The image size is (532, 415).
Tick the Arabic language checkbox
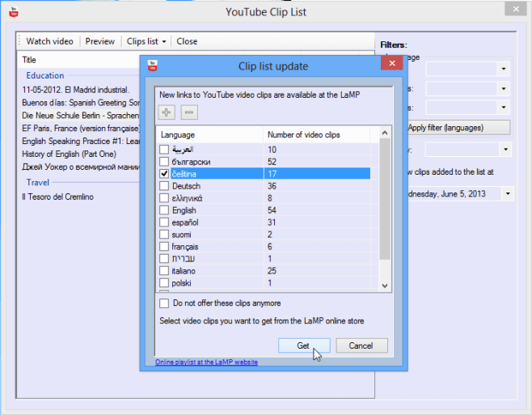coord(164,150)
